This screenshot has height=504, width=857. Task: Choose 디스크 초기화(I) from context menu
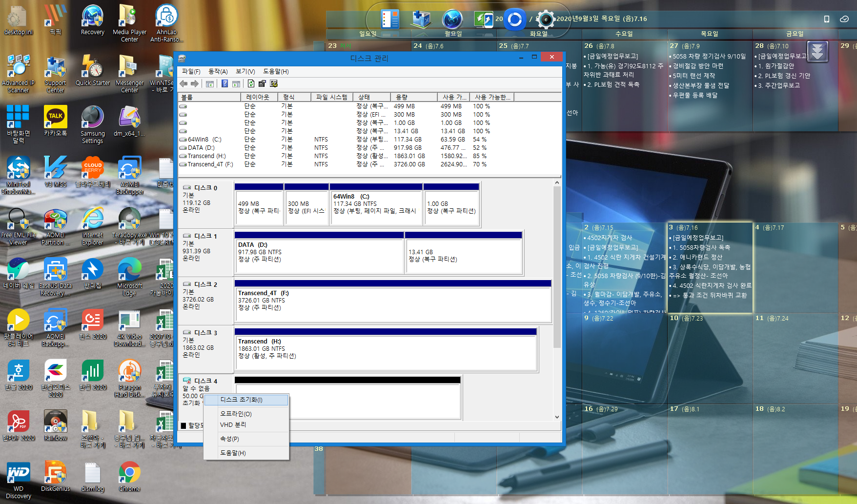pos(246,400)
